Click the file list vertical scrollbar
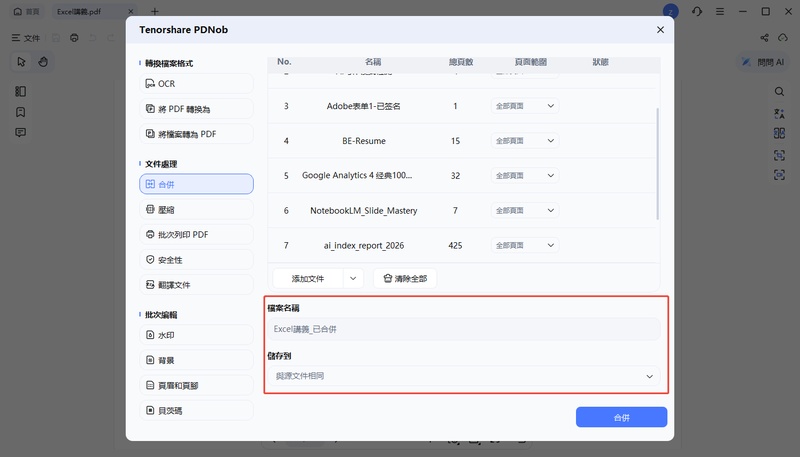800x457 pixels. tap(657, 163)
